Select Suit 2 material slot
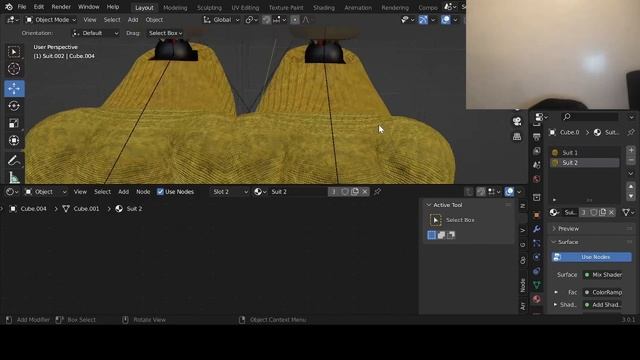 pos(584,162)
